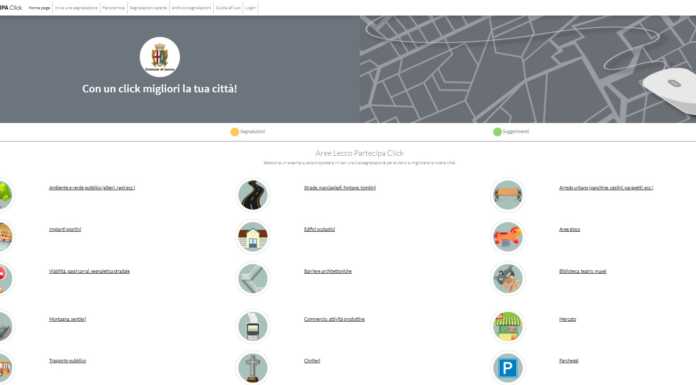
Task: Click the library theatre museums icon
Action: click(508, 278)
